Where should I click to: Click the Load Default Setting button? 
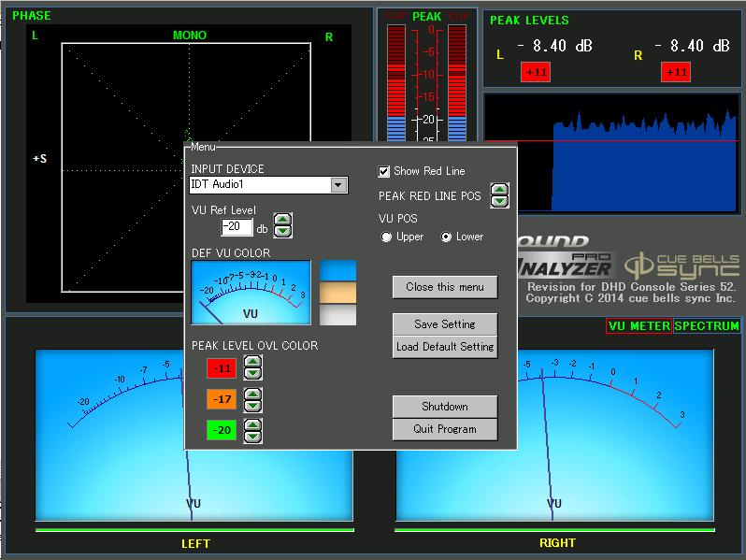pyautogui.click(x=445, y=347)
